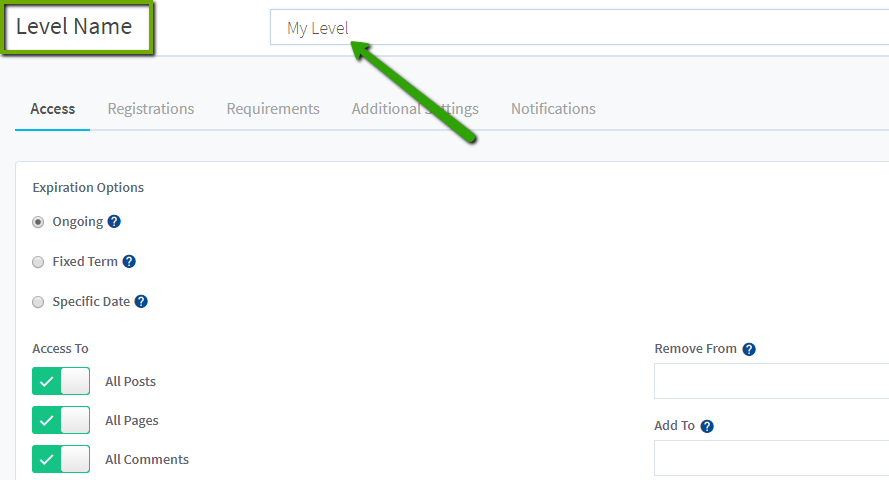Switch to the Notifications tab
889x480 pixels.
coord(553,109)
